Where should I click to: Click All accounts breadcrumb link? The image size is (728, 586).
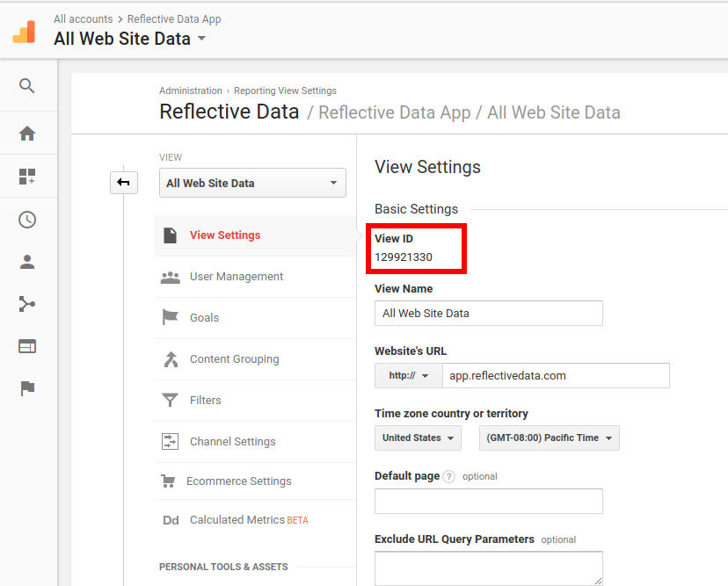pyautogui.click(x=84, y=19)
